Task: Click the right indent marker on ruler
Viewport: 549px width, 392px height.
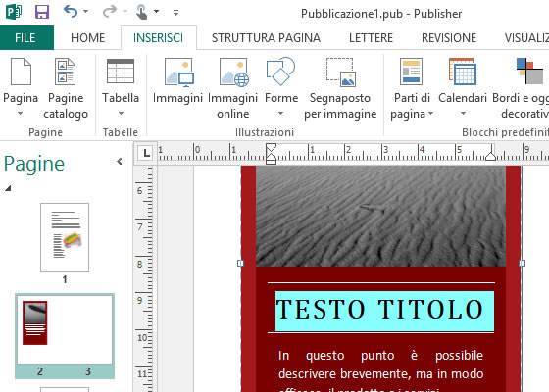Action: coord(491,156)
